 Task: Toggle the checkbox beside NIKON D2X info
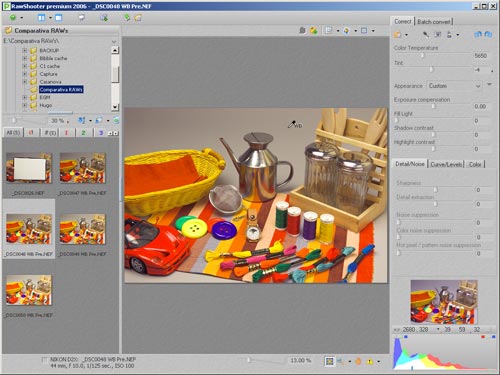point(44,360)
